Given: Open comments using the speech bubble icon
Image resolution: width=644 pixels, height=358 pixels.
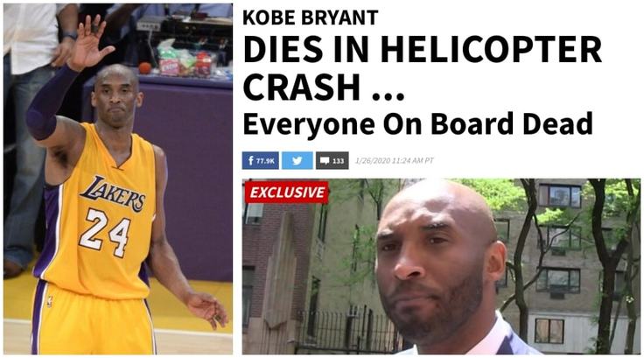Looking at the screenshot, I should tap(325, 161).
